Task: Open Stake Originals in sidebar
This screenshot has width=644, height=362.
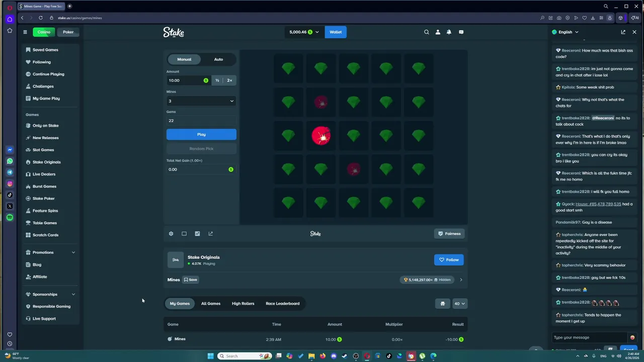Action: click(46, 162)
